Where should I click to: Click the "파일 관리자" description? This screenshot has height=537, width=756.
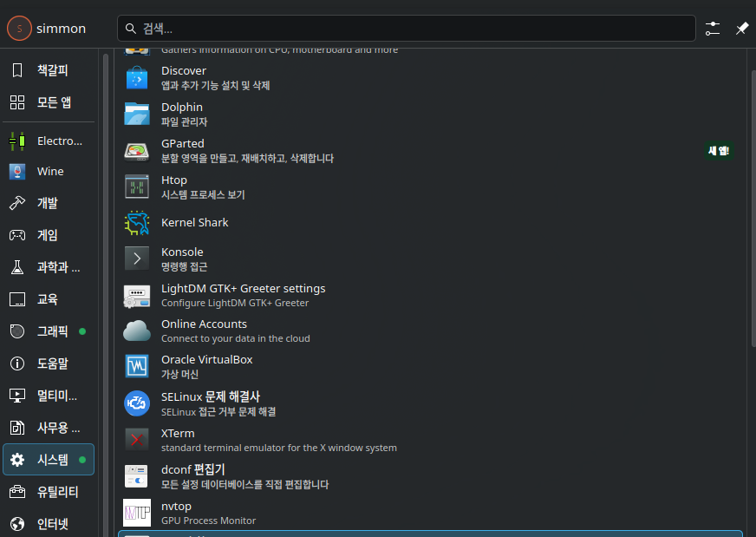(184, 122)
